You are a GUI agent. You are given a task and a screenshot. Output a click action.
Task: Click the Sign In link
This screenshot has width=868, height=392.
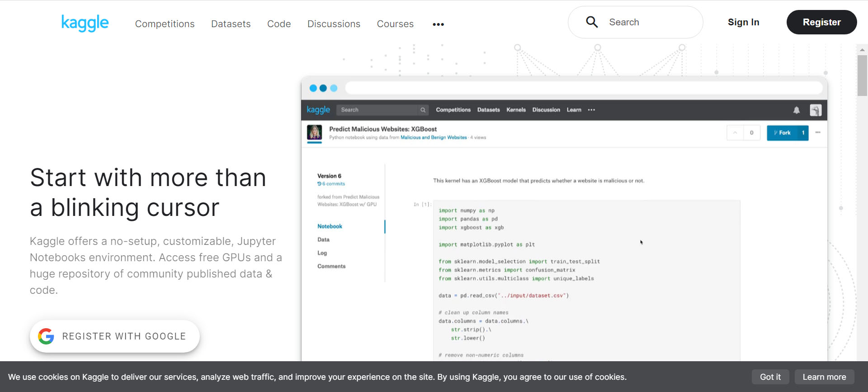click(743, 22)
